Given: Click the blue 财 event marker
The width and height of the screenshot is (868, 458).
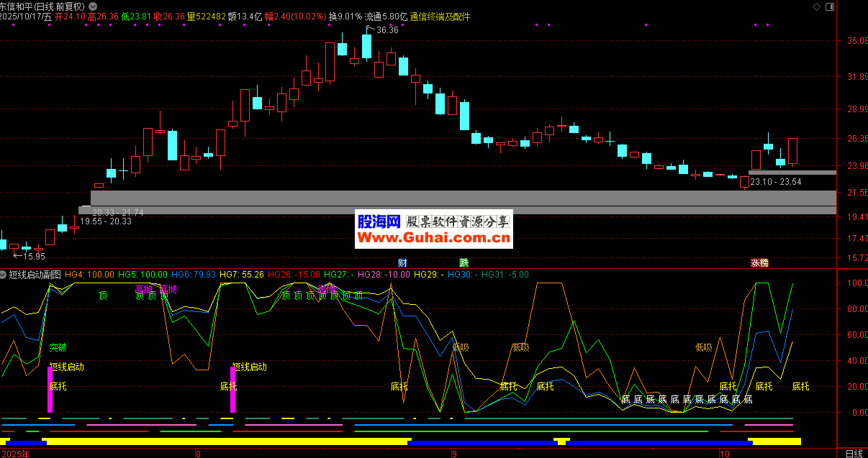Looking at the screenshot, I should click(402, 262).
